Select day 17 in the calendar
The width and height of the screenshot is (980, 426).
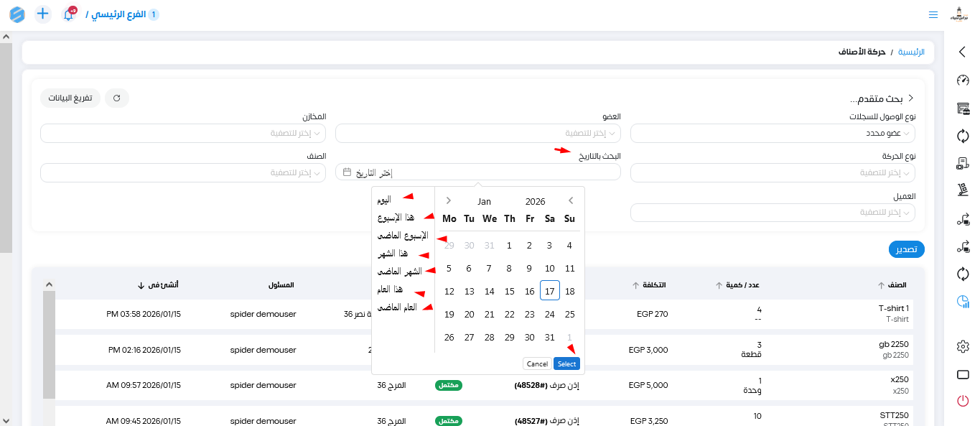549,292
